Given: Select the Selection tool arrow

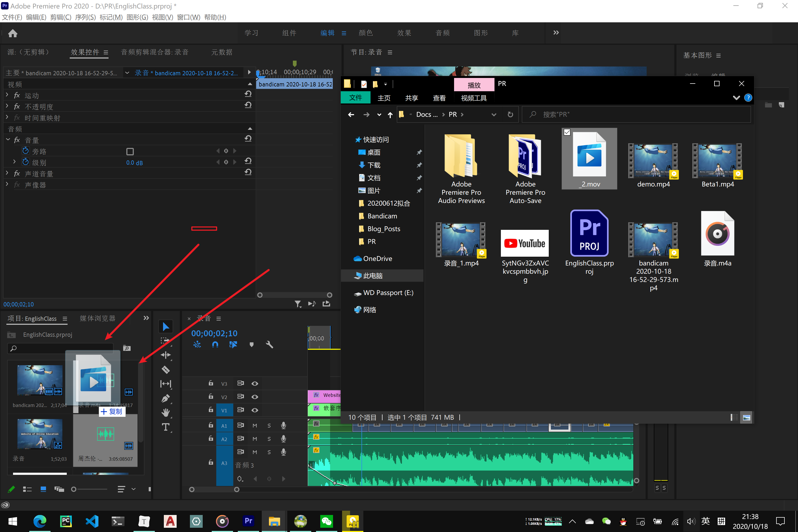Looking at the screenshot, I should (x=165, y=327).
